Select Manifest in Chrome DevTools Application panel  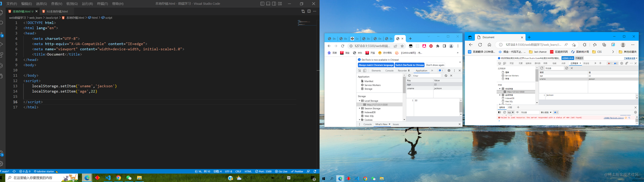pos(369,81)
